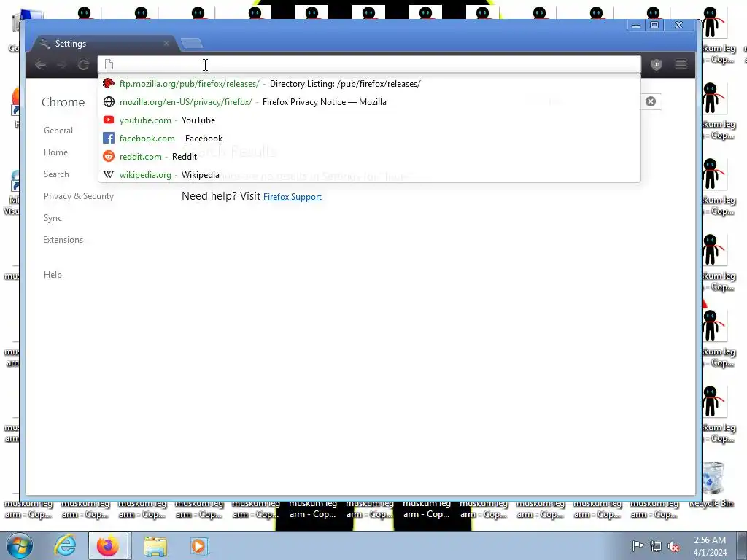Image resolution: width=747 pixels, height=560 pixels.
Task: Open the Search settings category
Action: pyautogui.click(x=56, y=174)
